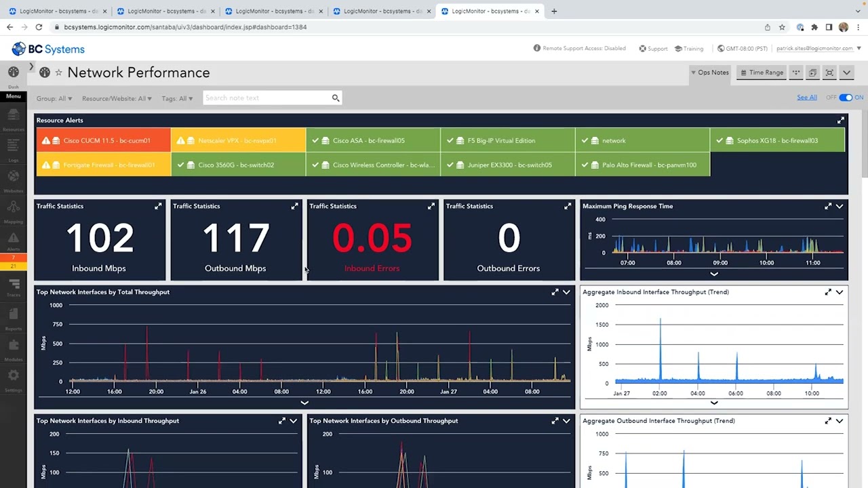Screen dimensions: 868x488
Task: Open the Alerts sidebar icon
Action: pos(13,241)
